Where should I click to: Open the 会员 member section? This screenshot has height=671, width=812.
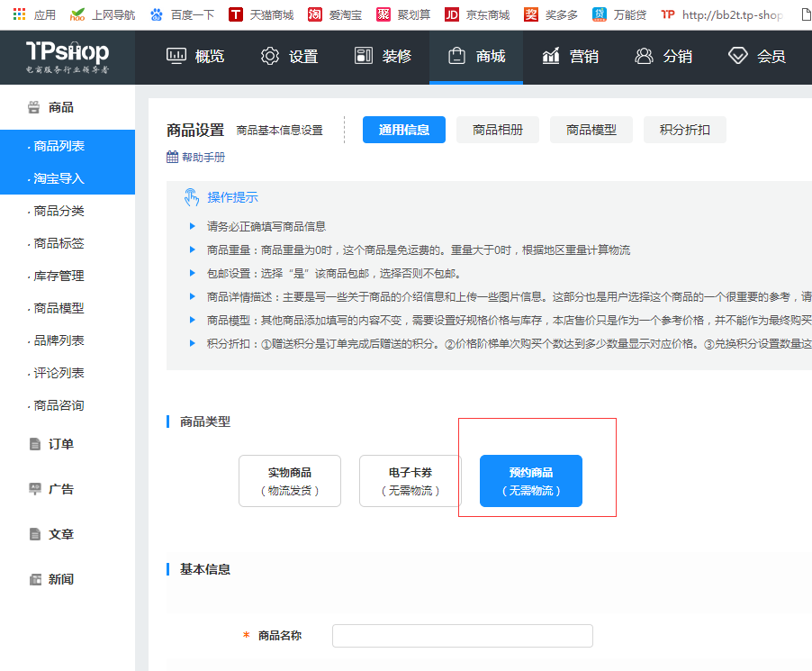point(757,56)
